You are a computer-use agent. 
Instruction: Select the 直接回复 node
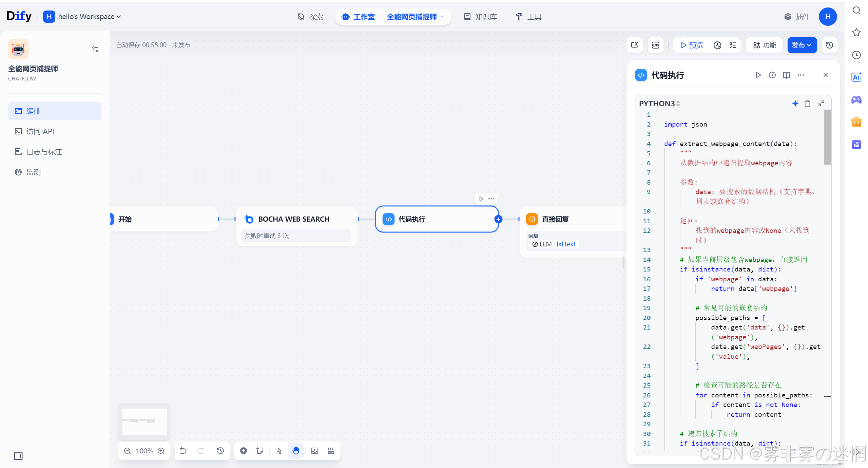[573, 232]
